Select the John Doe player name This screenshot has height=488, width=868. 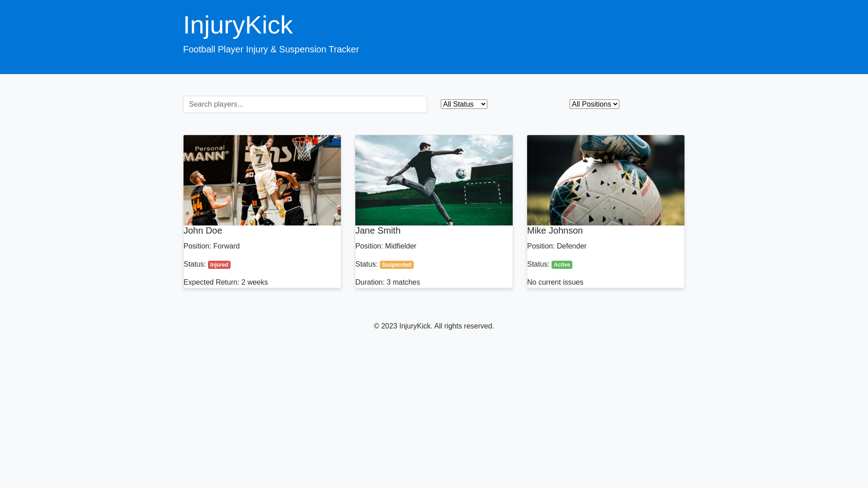tap(203, 230)
